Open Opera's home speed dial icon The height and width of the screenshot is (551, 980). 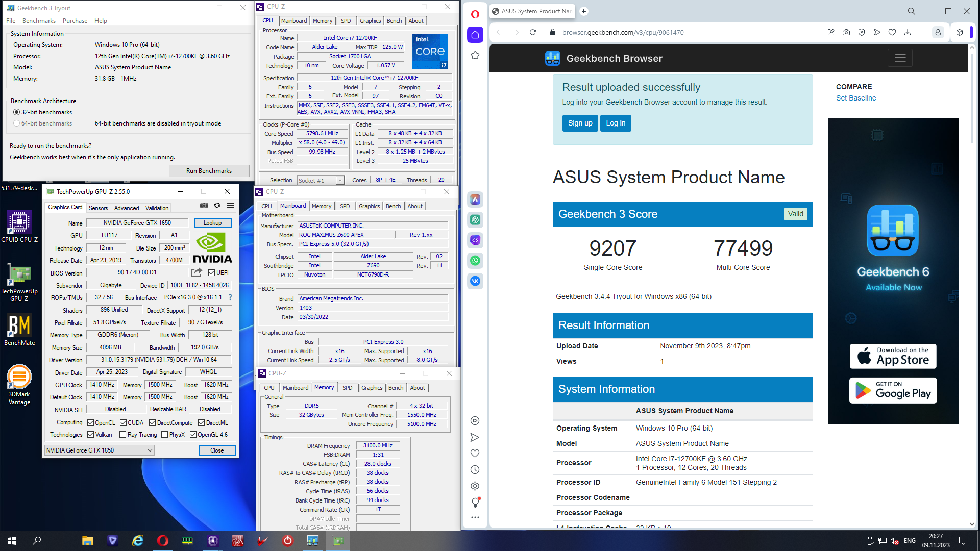coord(475,35)
